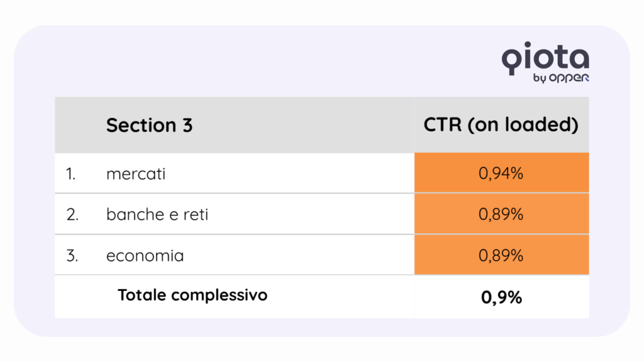644x362 pixels.
Task: Select the 'mercati' section label
Action: click(136, 174)
